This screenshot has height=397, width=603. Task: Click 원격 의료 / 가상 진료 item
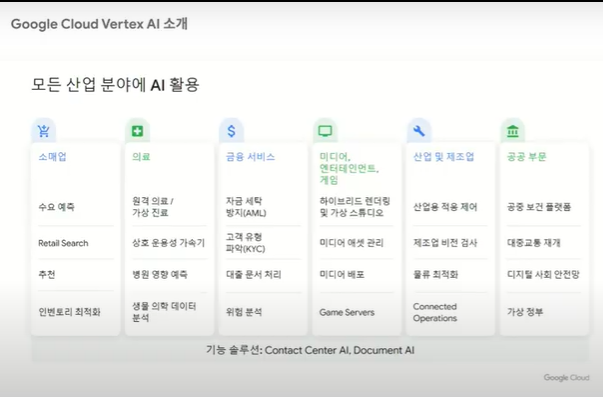pos(153,207)
